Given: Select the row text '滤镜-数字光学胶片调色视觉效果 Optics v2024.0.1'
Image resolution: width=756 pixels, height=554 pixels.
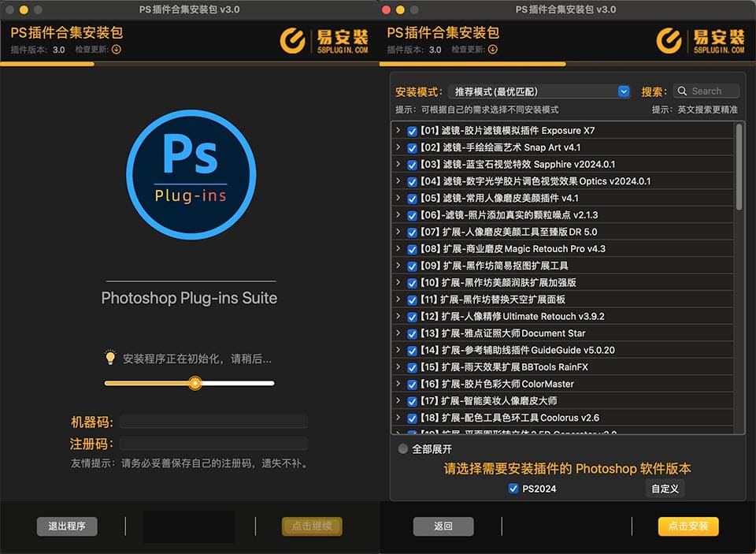Looking at the screenshot, I should coord(547,181).
